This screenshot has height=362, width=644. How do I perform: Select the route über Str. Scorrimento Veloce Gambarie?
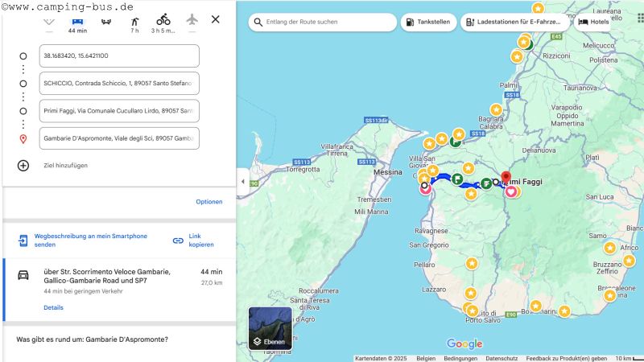[119, 290]
